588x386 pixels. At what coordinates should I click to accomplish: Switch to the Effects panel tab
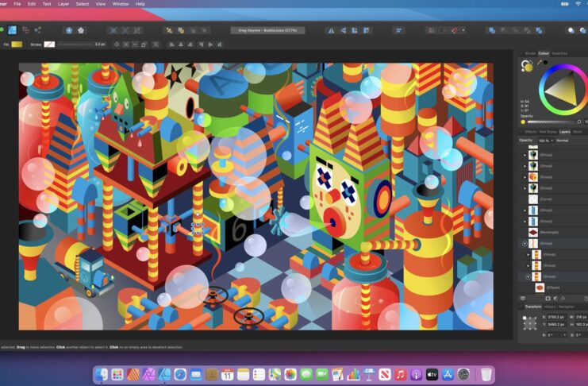tap(531, 132)
